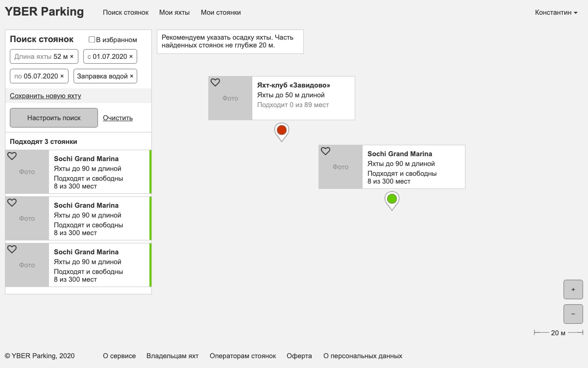This screenshot has height=368, width=588.
Task: Click the Очистить link
Action: (x=118, y=118)
